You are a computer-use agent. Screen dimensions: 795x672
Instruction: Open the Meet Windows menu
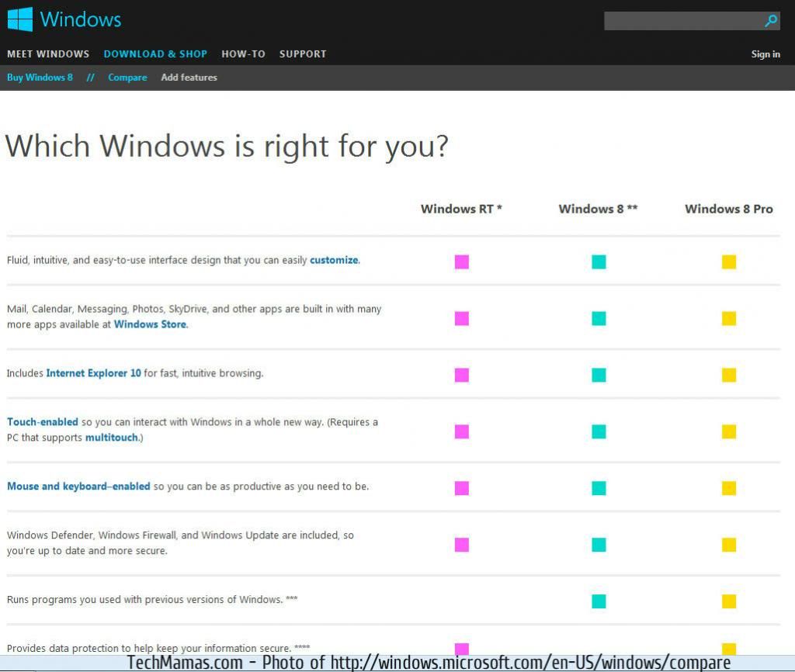click(x=48, y=54)
